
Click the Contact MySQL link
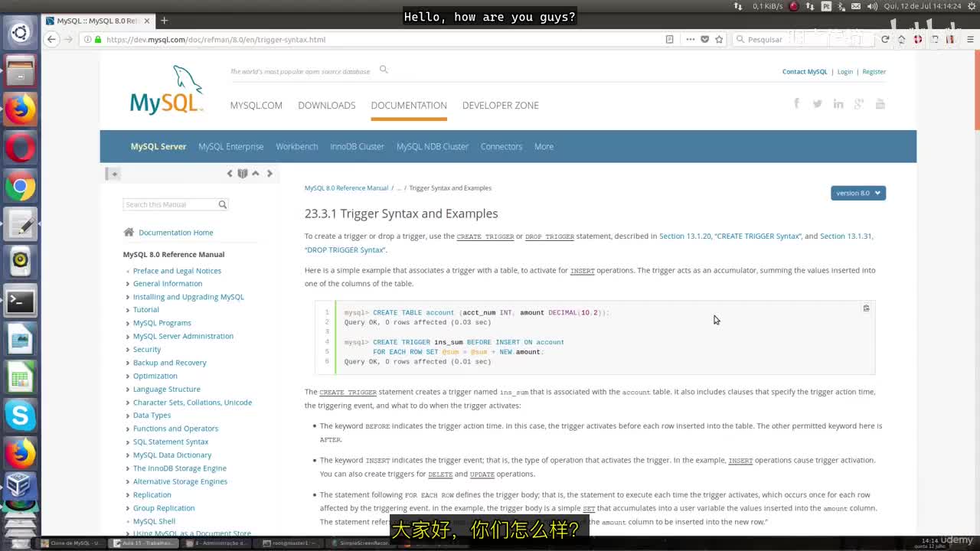(x=805, y=72)
